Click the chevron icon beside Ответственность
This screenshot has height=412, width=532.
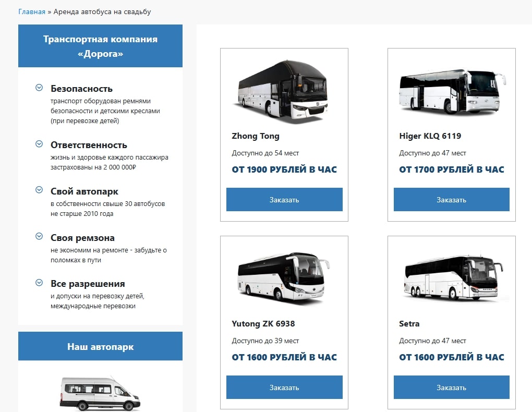pyautogui.click(x=39, y=144)
